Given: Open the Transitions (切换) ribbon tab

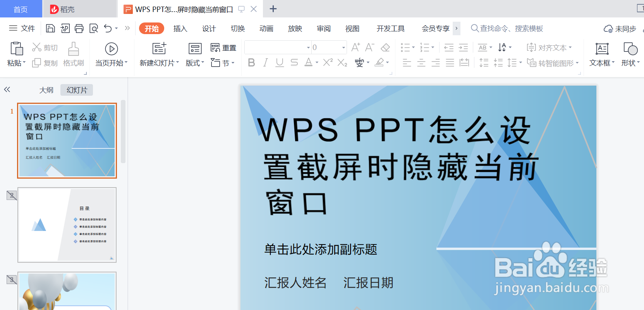Looking at the screenshot, I should click(x=238, y=29).
